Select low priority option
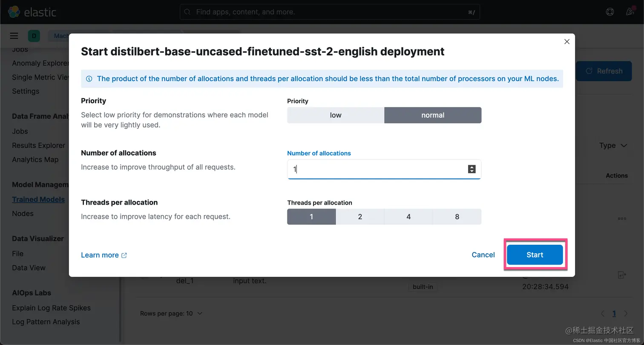Image resolution: width=644 pixels, height=345 pixels. [336, 115]
